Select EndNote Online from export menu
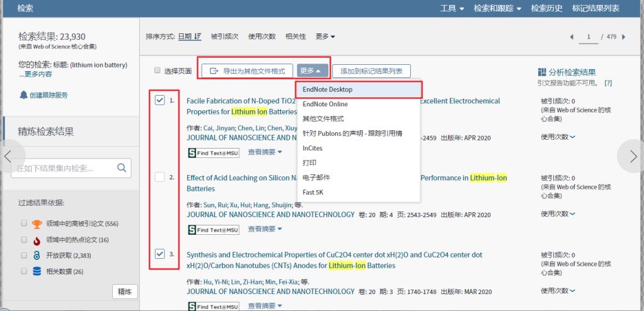This screenshot has height=311, width=644. tap(359, 105)
